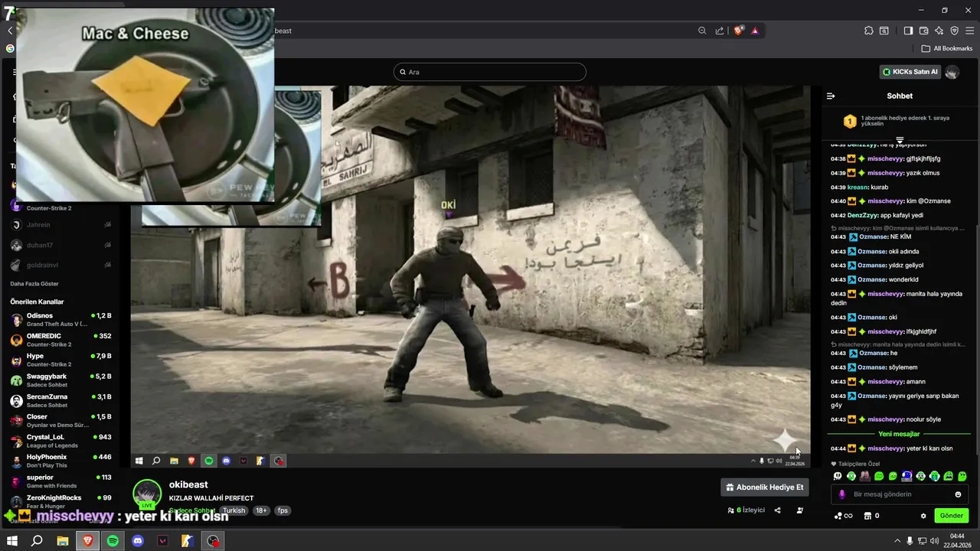This screenshot has height=551, width=980.
Task: Insert the first white ghost emote
Action: tap(838, 476)
